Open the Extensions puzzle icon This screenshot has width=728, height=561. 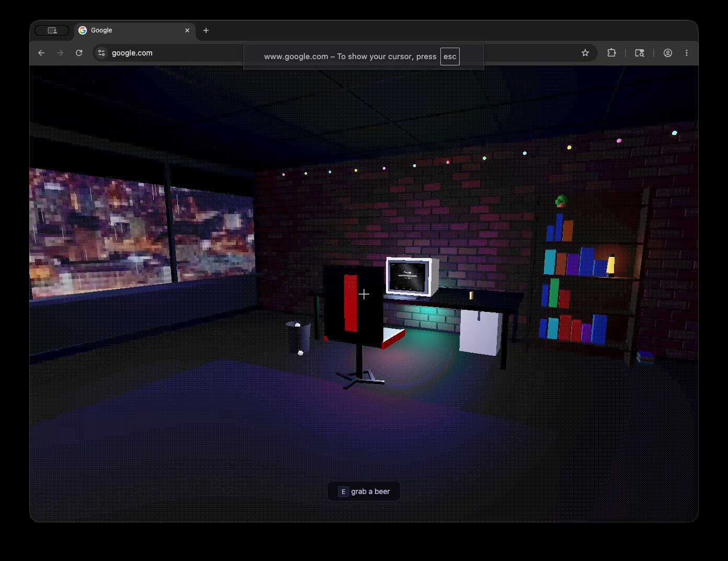pos(611,53)
